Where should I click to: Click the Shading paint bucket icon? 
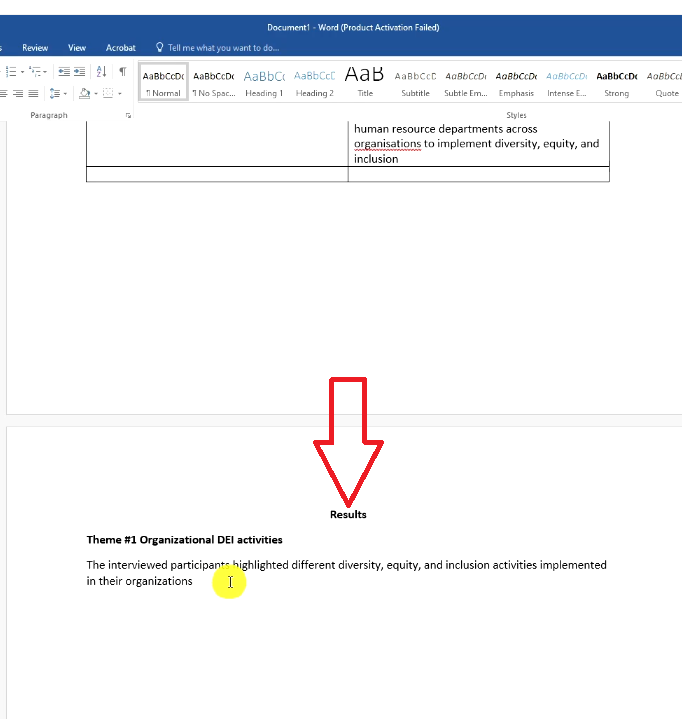[x=84, y=94]
